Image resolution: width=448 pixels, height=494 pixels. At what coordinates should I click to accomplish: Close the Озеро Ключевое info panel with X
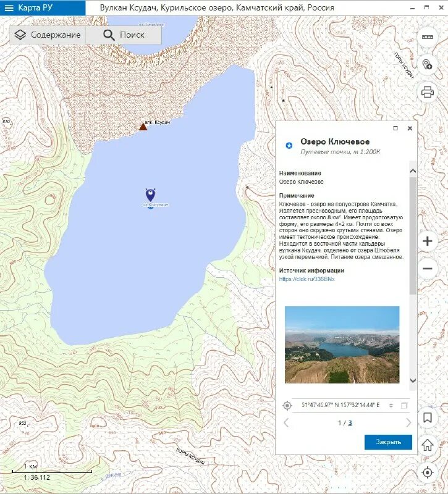(x=410, y=128)
